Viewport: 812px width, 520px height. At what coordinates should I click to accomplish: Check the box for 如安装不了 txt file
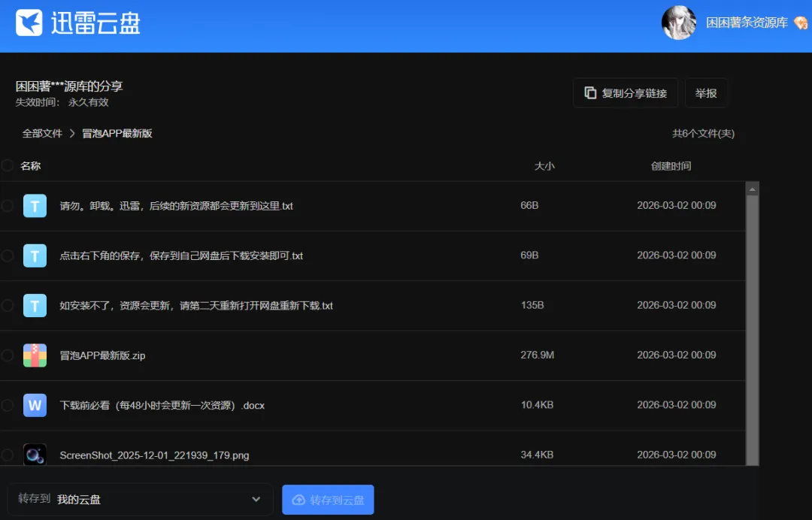click(8, 305)
